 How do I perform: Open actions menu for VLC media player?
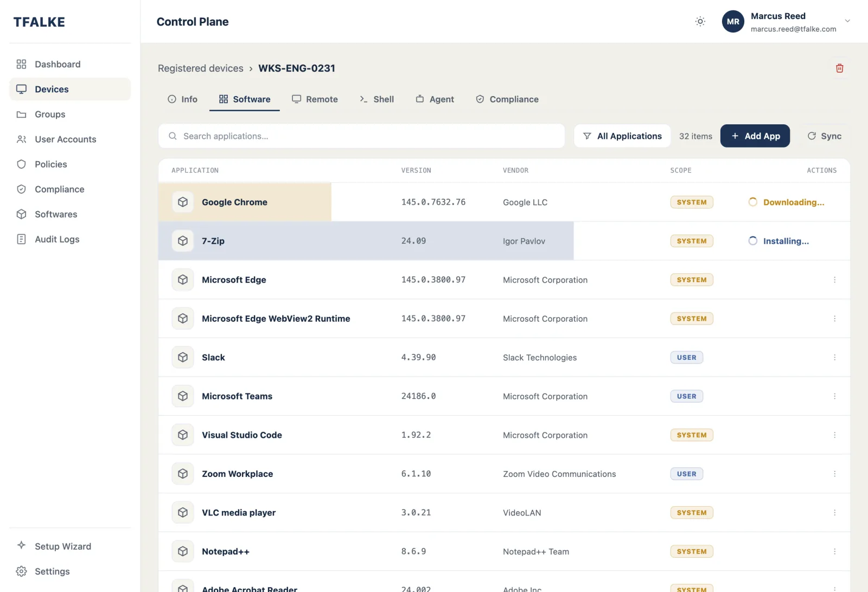834,512
